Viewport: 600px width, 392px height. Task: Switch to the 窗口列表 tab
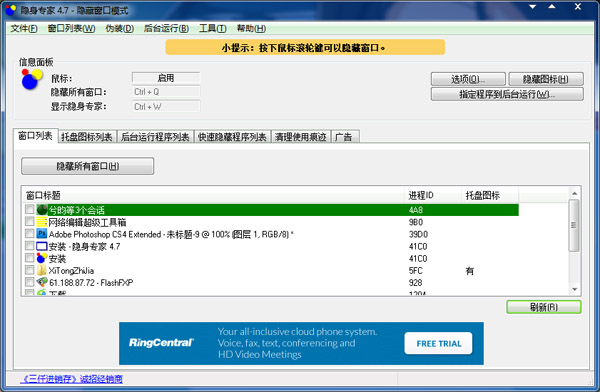[35, 136]
